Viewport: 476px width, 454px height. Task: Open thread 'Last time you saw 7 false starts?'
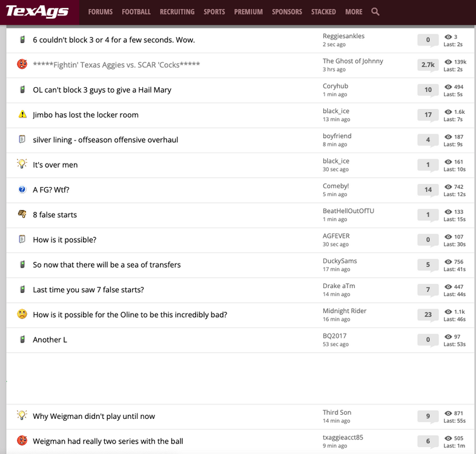(x=88, y=289)
